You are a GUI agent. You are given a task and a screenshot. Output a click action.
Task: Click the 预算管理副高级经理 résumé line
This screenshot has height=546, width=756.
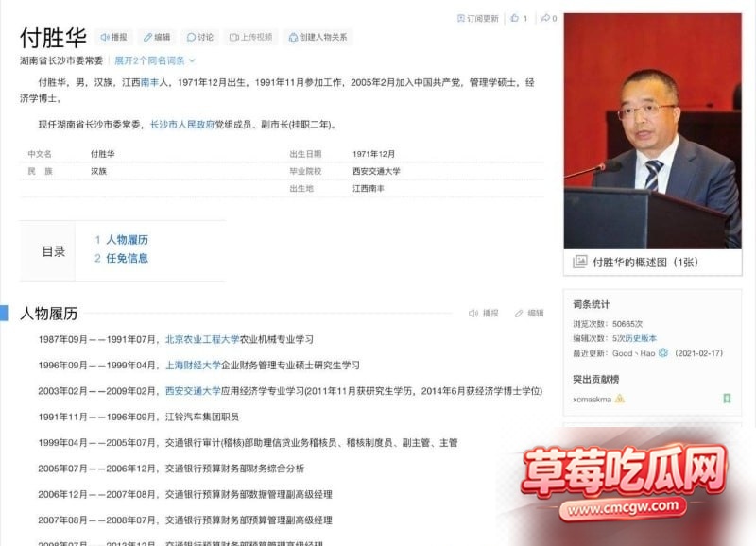(185, 520)
